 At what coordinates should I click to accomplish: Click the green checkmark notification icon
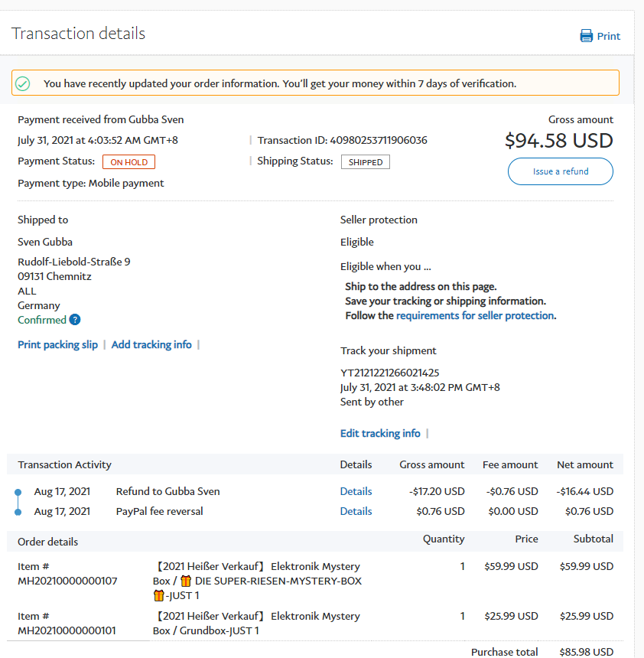[23, 83]
